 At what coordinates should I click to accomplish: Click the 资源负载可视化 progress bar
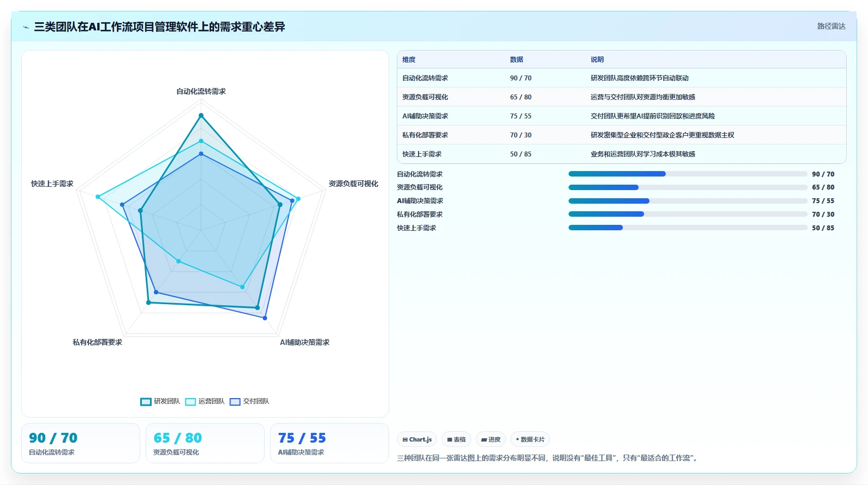[688, 187]
